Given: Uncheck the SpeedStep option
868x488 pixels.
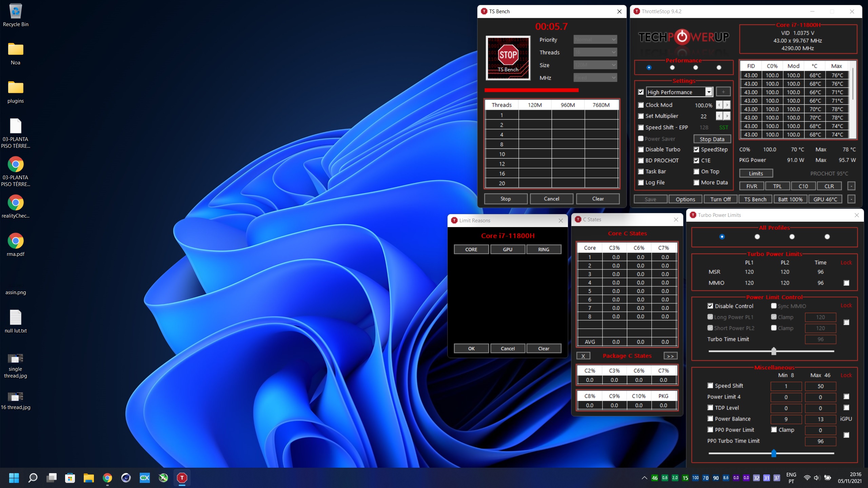Looking at the screenshot, I should pos(696,149).
